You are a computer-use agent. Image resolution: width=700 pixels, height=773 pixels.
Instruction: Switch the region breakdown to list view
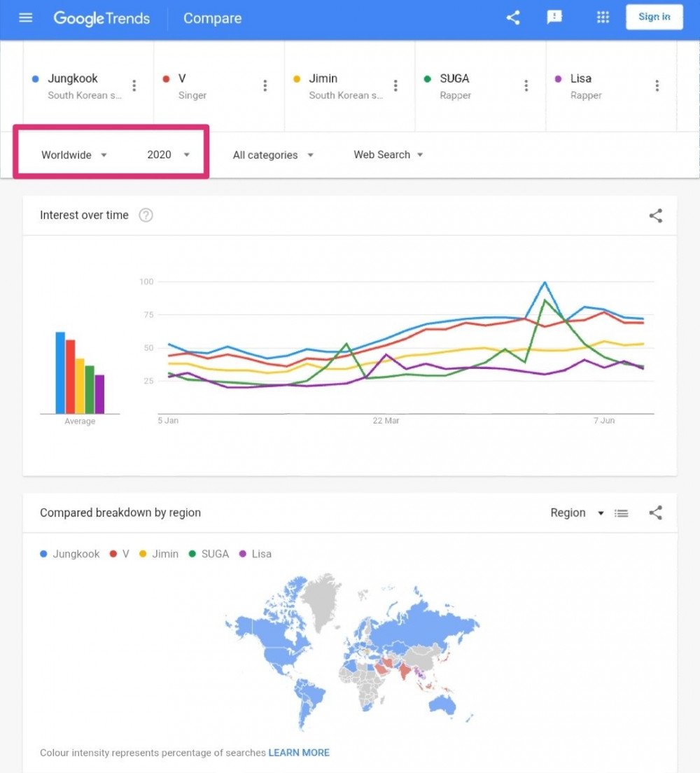622,513
